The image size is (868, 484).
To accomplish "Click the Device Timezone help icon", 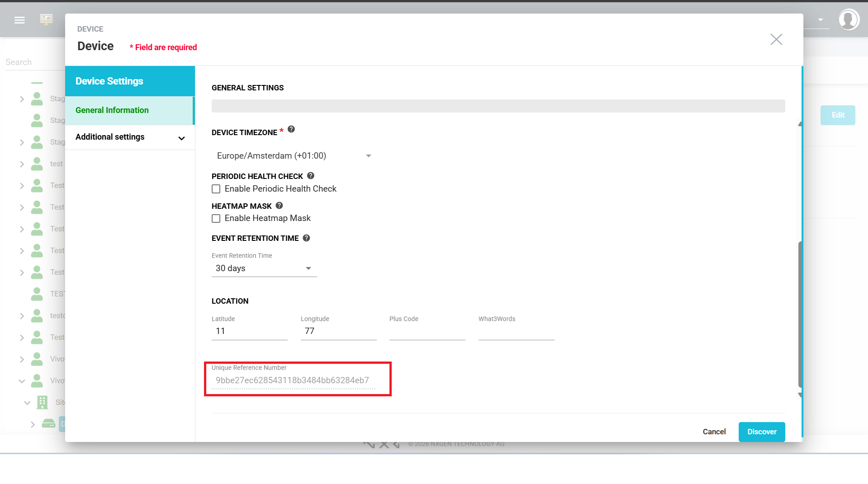I will coord(291,129).
